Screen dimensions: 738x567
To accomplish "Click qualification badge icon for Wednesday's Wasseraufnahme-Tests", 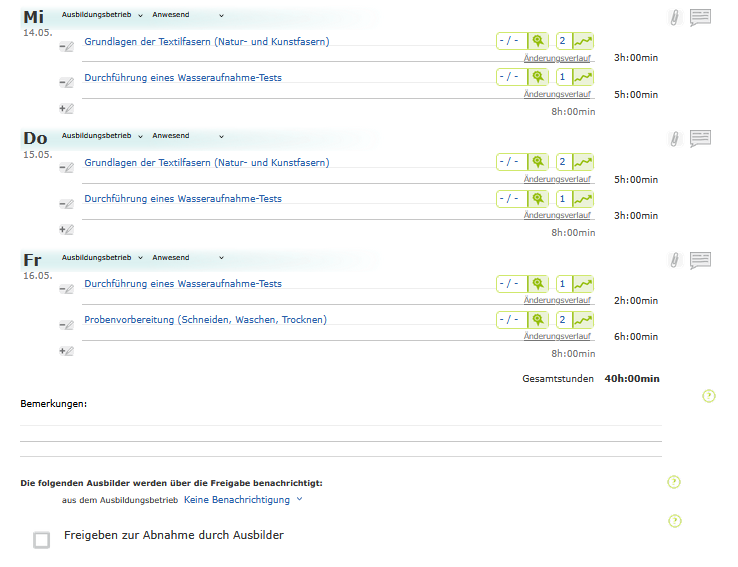I will coord(538,77).
